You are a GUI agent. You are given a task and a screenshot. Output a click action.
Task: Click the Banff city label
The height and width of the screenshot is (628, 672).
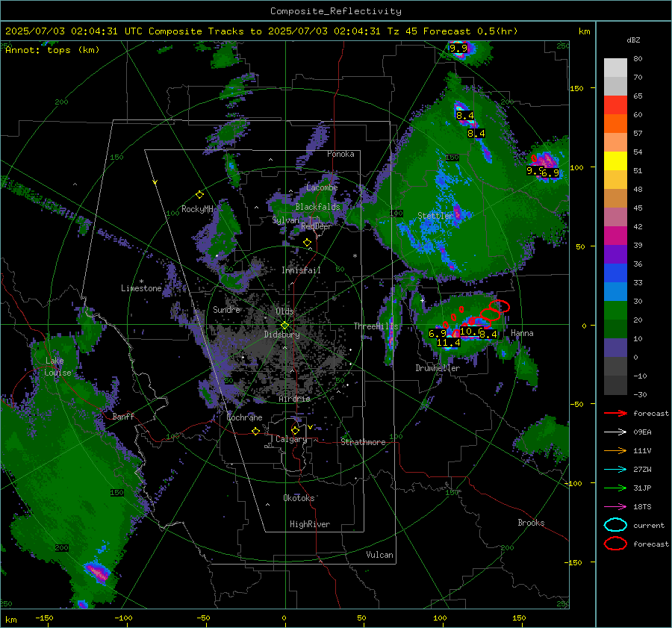[123, 417]
